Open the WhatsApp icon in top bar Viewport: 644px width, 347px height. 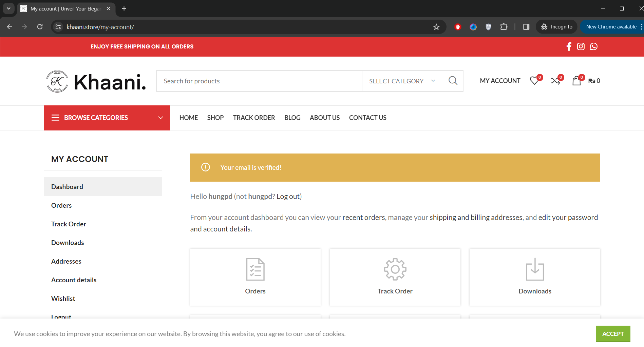[594, 46]
